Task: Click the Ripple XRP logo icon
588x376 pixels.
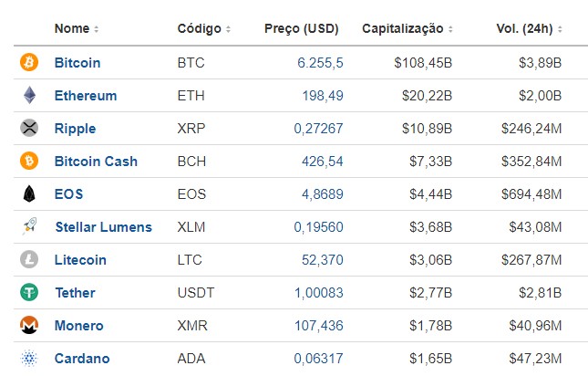Action: pyautogui.click(x=29, y=129)
